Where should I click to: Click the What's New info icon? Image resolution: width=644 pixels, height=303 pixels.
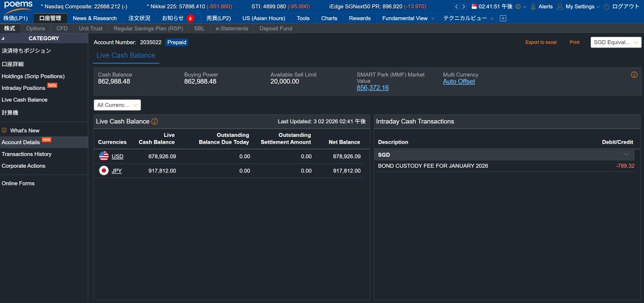pos(4,130)
